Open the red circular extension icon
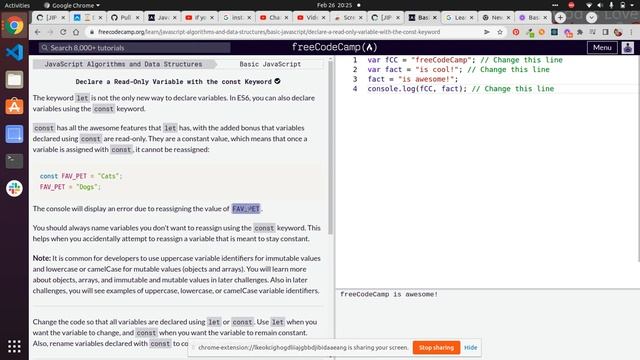Viewport: 640px width, 360px height. click(516, 32)
